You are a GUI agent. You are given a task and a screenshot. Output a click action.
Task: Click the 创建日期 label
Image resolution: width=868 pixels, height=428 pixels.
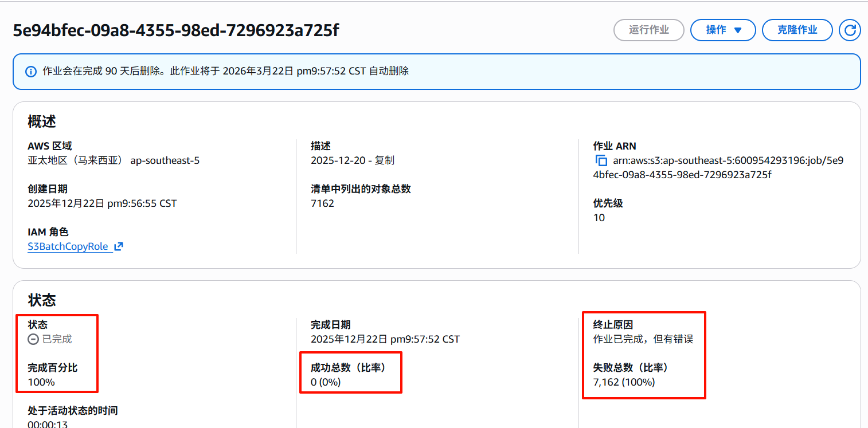[x=48, y=189]
